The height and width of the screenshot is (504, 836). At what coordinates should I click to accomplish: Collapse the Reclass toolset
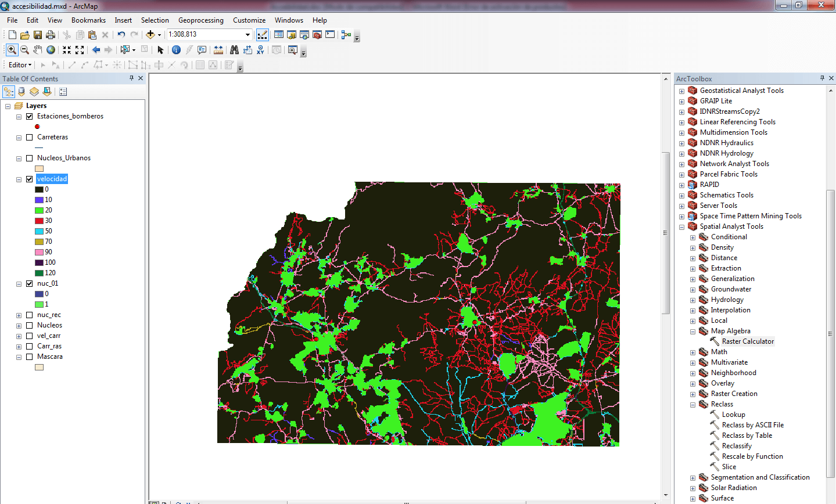click(x=693, y=405)
